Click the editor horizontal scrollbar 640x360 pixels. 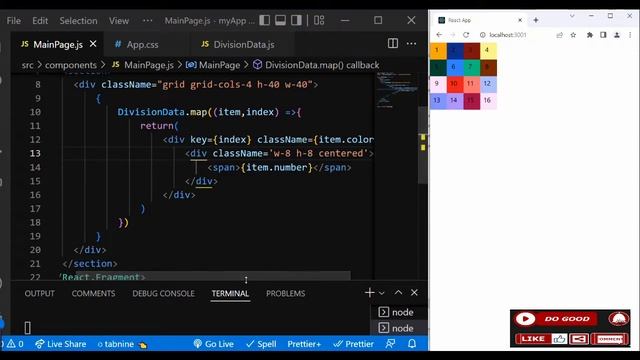coord(213,276)
